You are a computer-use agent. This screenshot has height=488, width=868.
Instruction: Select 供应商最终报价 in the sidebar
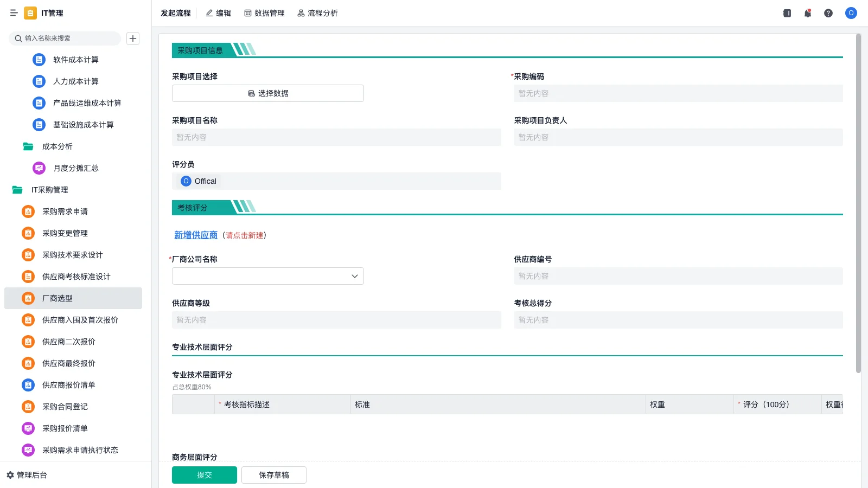68,363
